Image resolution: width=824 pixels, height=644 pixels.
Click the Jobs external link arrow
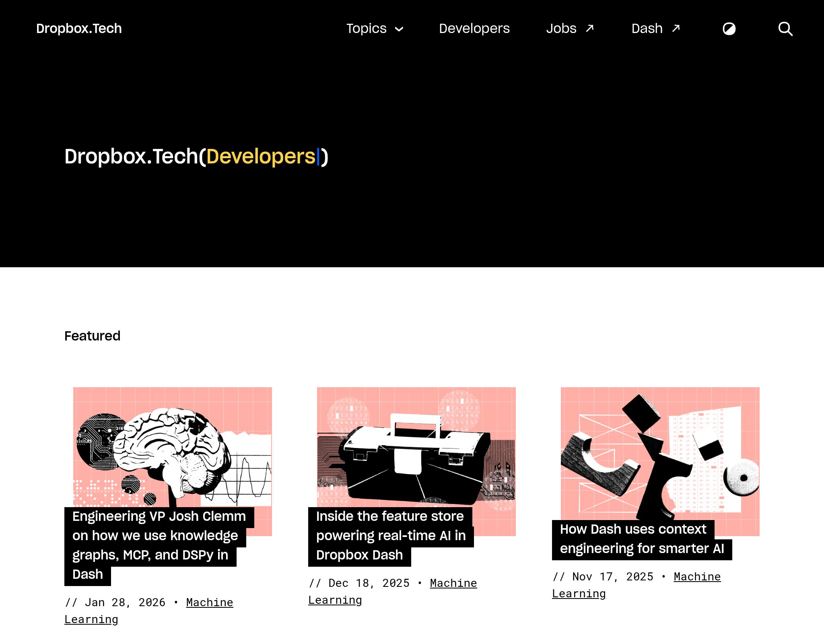589,27
